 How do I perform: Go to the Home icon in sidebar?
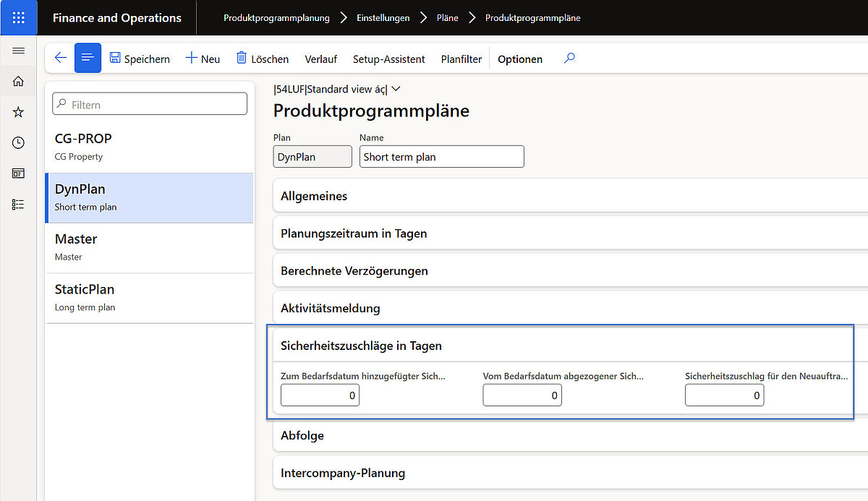pos(18,81)
